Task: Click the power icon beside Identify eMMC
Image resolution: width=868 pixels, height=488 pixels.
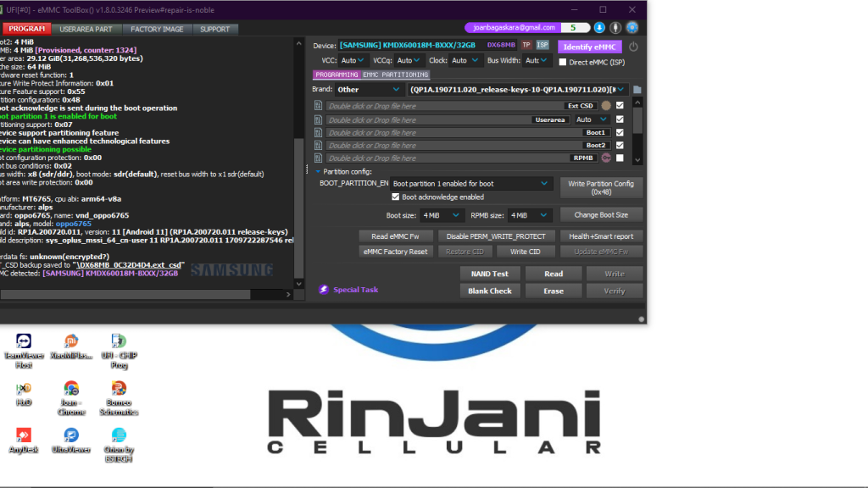Action: 633,47
